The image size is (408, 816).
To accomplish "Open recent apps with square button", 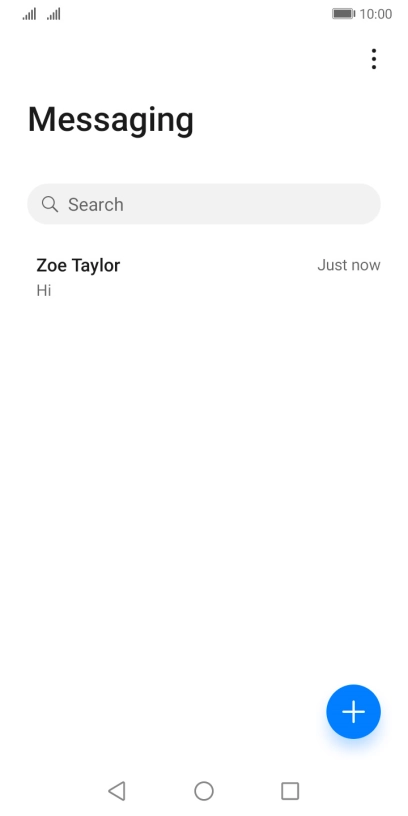I will pyautogui.click(x=290, y=790).
